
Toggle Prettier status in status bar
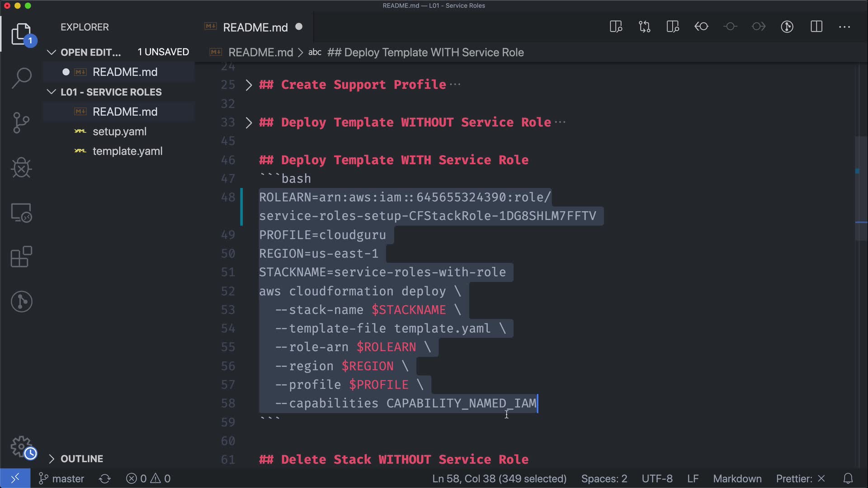[x=800, y=479]
